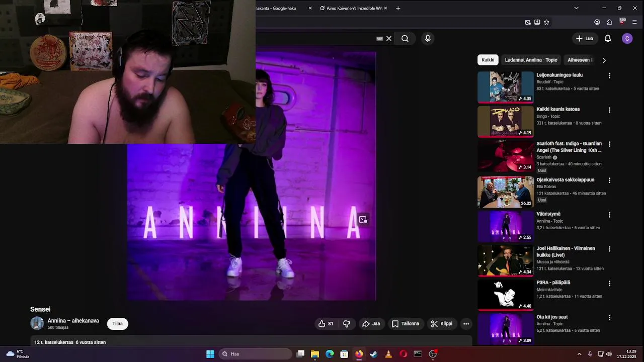Open extension icon with 500 badge
The width and height of the screenshot is (644, 362).
622,21
